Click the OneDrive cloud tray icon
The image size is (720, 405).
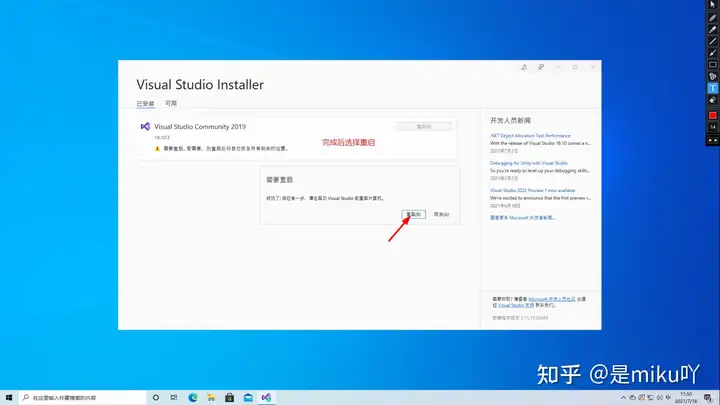632,398
